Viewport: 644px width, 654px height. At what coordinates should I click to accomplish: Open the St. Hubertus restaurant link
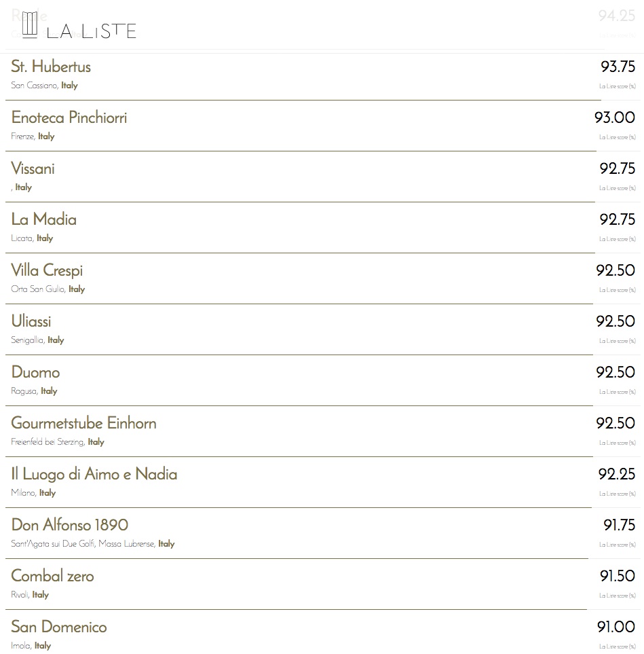point(51,67)
